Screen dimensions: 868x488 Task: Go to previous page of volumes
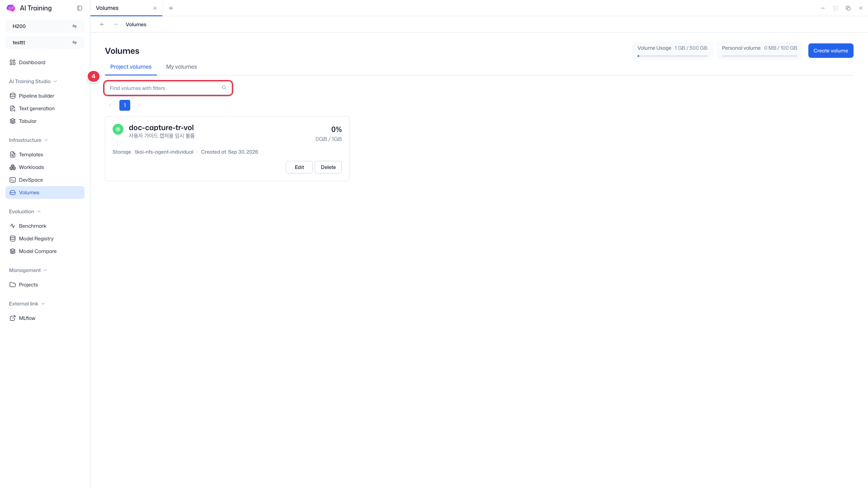[x=110, y=105]
